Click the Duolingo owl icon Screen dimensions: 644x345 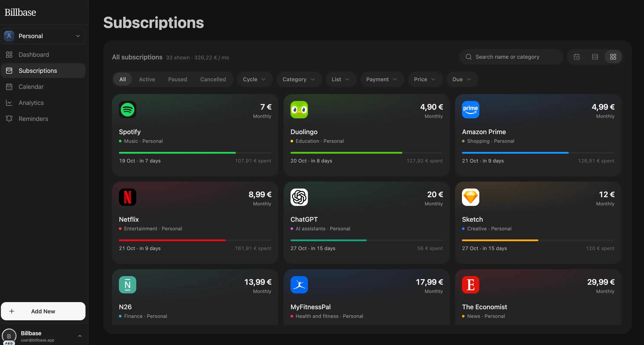pos(299,110)
